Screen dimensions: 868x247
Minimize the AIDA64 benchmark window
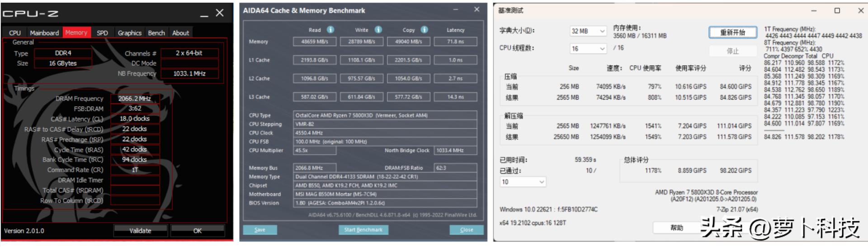tap(455, 9)
